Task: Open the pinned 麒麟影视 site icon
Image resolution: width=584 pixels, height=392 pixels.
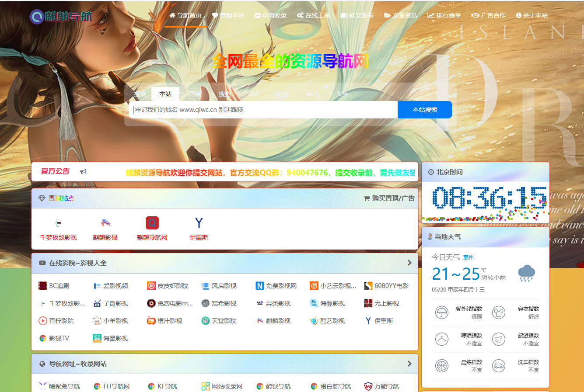Action: coord(105,223)
